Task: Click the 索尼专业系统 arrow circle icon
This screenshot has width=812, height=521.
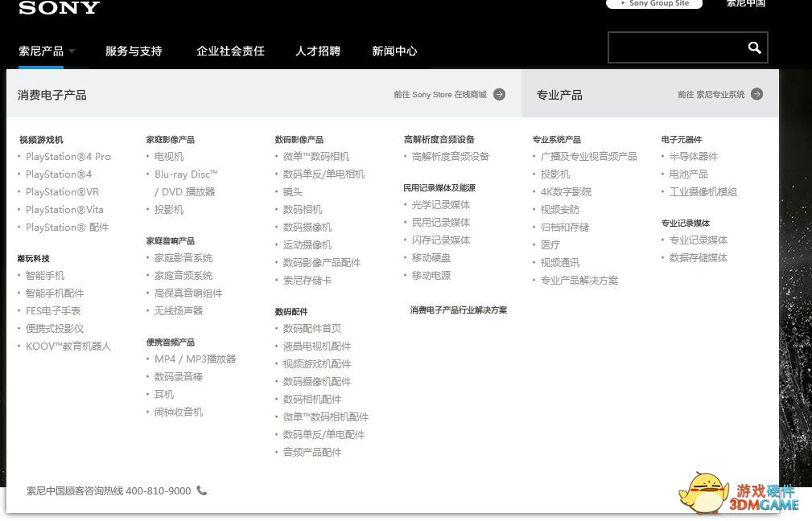Action: [756, 94]
